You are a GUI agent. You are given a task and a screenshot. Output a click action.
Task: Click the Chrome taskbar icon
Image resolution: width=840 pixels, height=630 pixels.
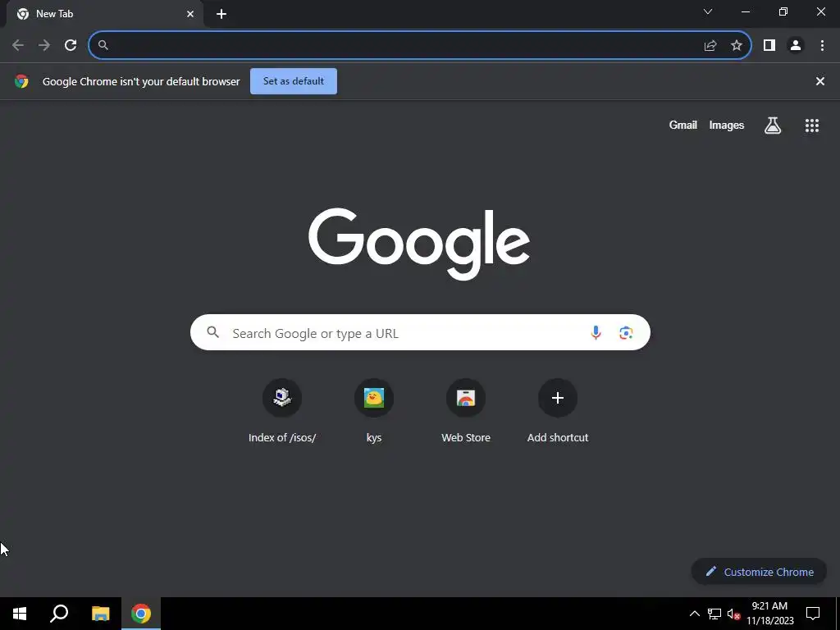click(141, 614)
